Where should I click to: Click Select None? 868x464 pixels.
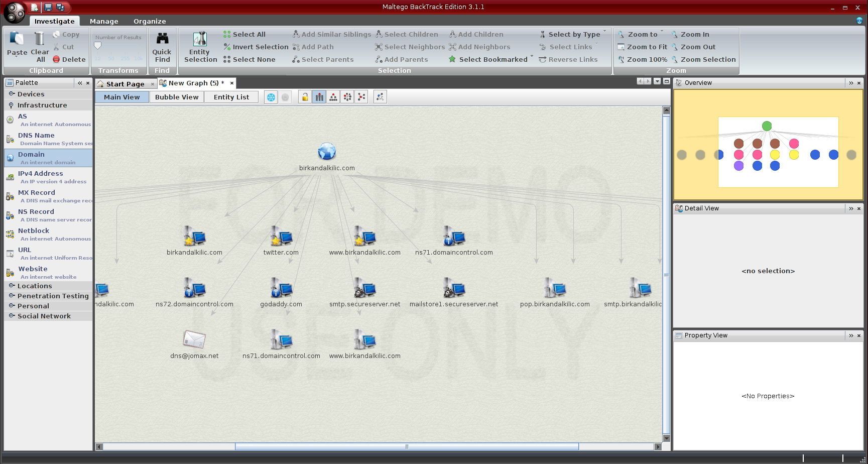pyautogui.click(x=250, y=59)
